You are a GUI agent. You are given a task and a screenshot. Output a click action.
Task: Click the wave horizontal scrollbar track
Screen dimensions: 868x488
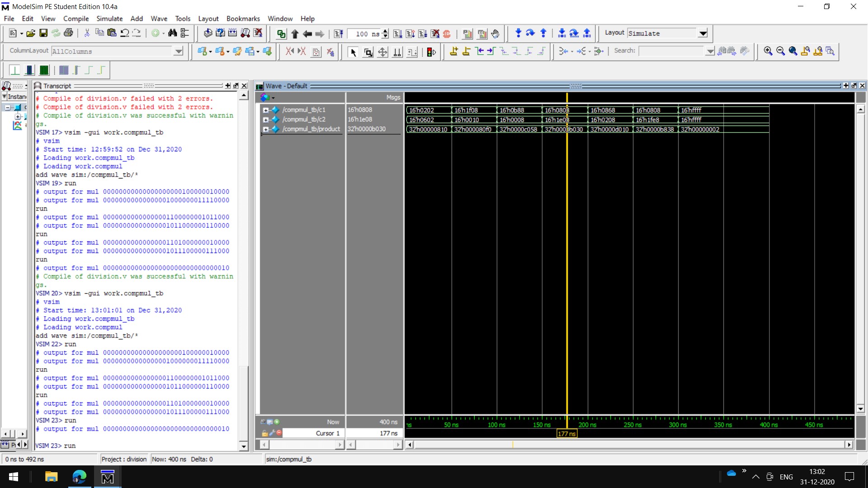pyautogui.click(x=678, y=445)
